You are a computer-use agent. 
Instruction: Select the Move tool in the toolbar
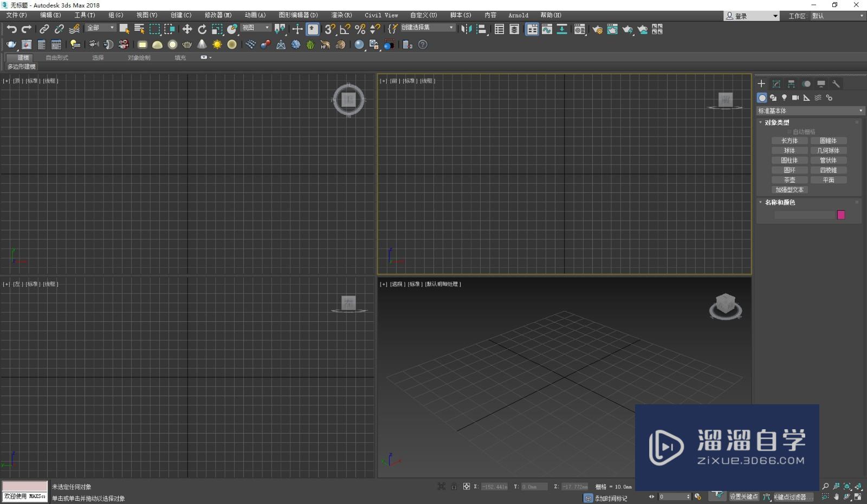click(187, 29)
